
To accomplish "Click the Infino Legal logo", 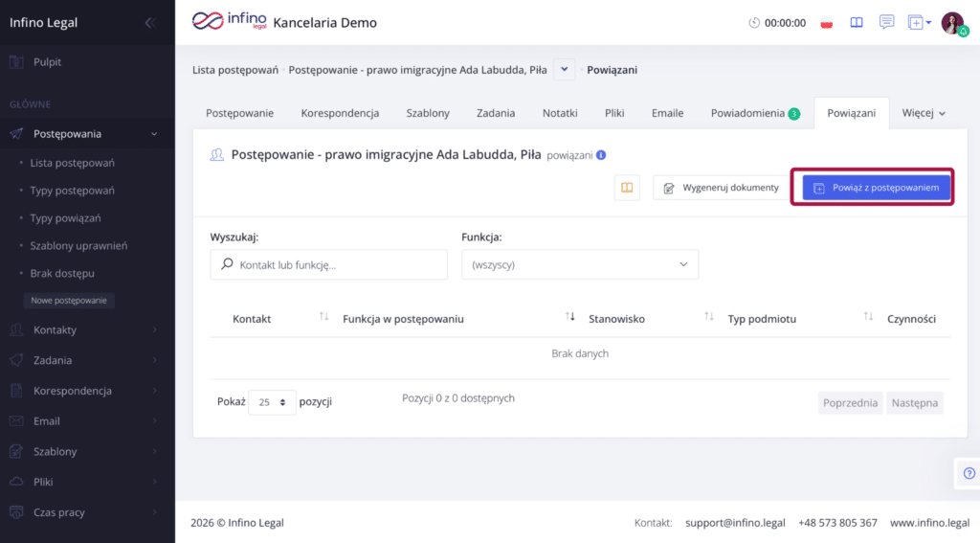I will point(230,21).
